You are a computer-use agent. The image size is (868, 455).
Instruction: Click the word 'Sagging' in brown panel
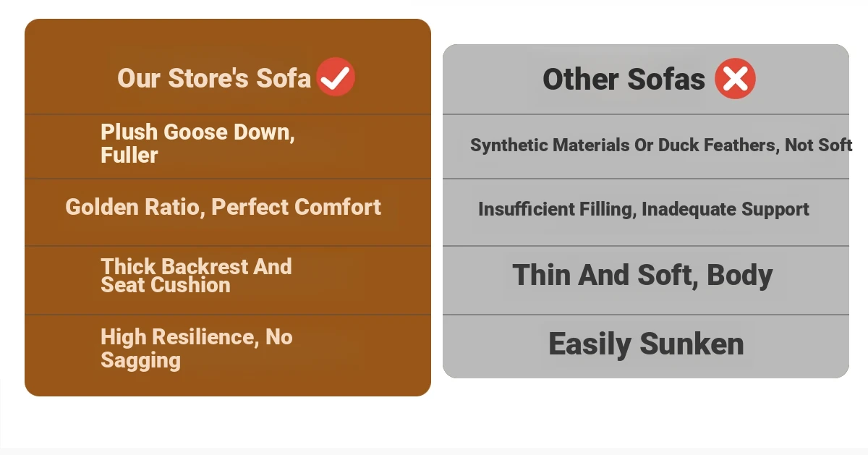coord(140,360)
